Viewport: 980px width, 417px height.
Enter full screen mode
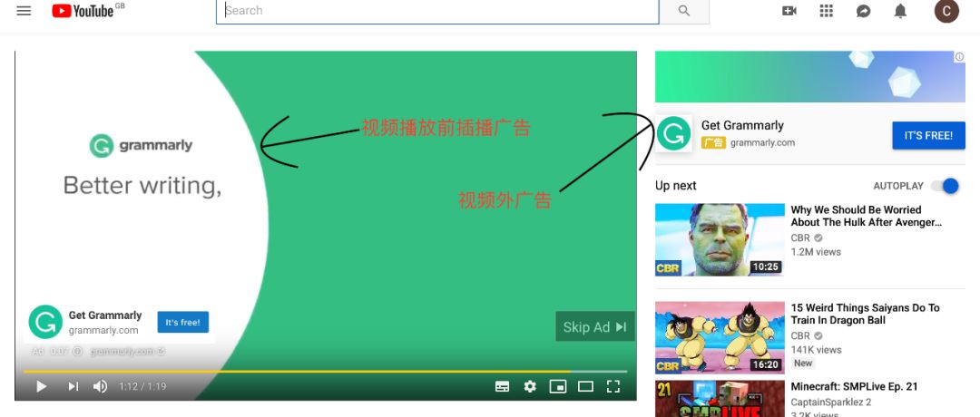(613, 386)
